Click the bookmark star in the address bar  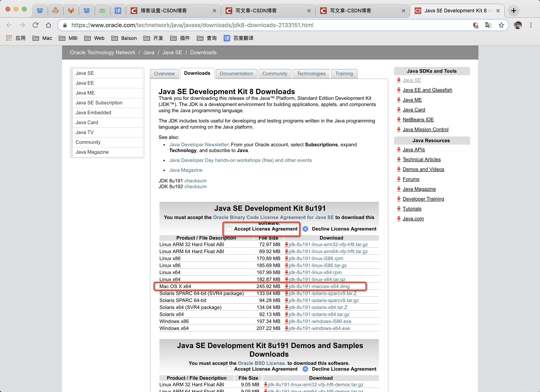[501, 25]
